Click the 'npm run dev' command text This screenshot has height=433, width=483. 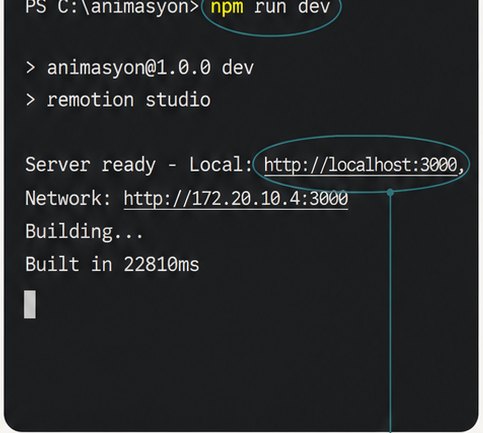pyautogui.click(x=270, y=7)
